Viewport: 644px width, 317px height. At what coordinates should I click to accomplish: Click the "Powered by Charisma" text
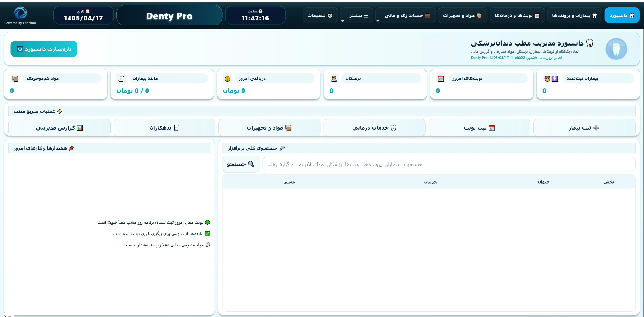(x=20, y=23)
